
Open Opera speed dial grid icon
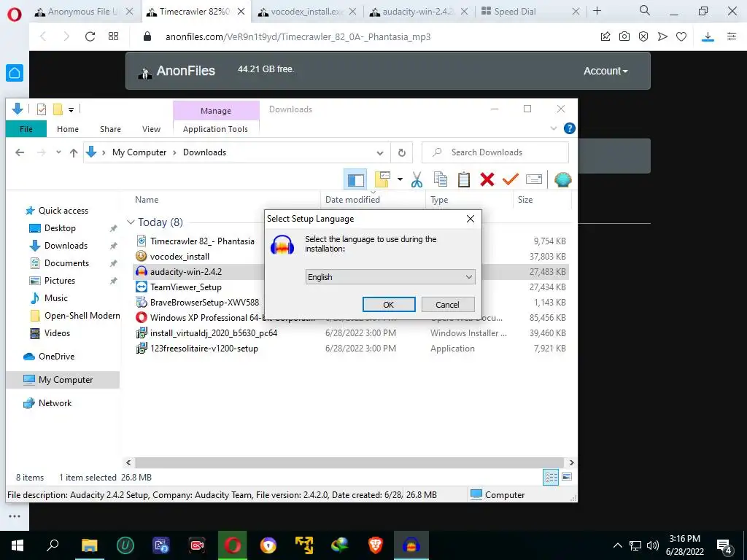click(113, 36)
